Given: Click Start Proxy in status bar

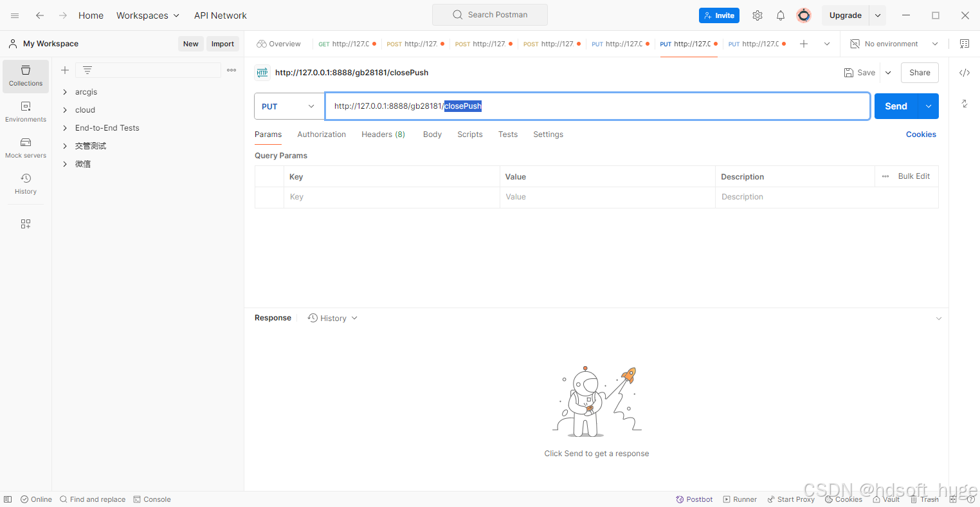Looking at the screenshot, I should 791,499.
